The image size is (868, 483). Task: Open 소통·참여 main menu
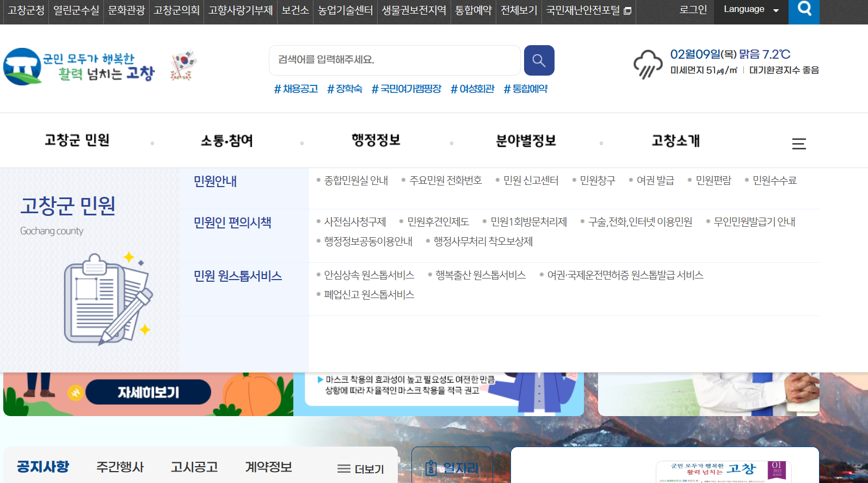point(227,141)
